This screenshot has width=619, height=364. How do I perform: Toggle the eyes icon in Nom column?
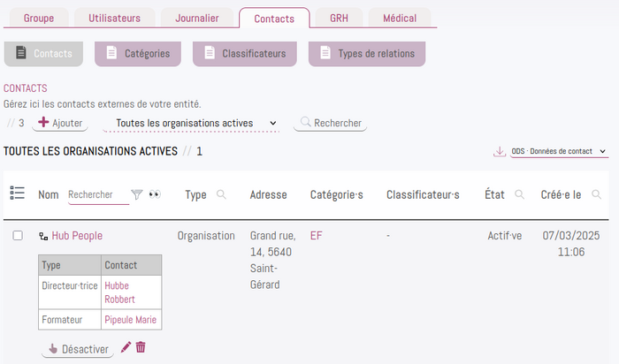coord(155,194)
